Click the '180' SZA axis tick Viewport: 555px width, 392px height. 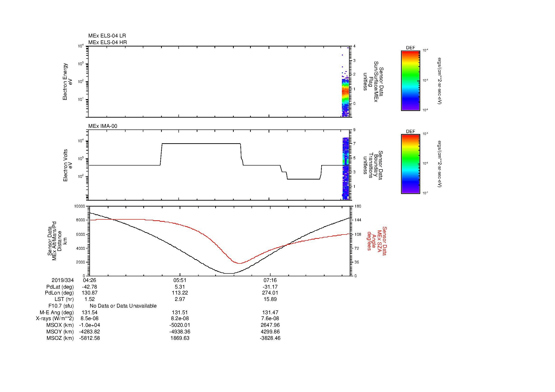(x=358, y=206)
